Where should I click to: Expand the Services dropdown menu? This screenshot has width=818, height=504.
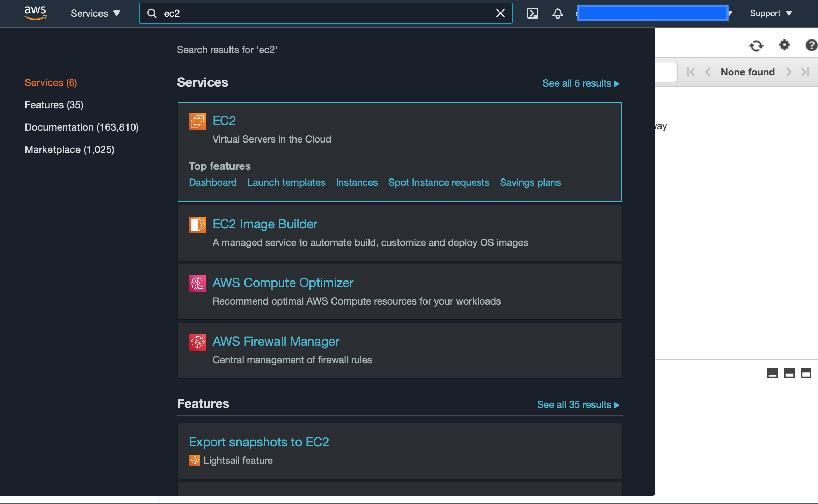click(95, 13)
